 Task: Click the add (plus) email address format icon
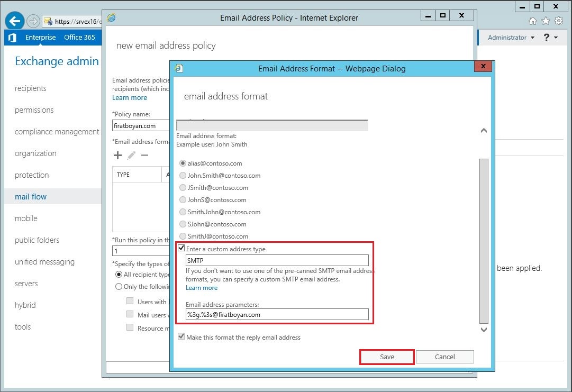pos(117,155)
